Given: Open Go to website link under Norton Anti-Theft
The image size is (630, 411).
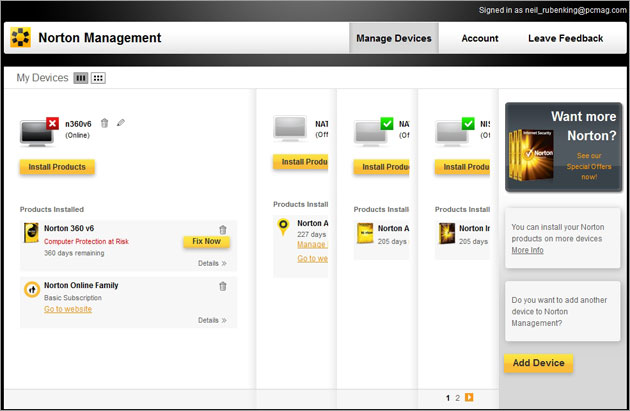Looking at the screenshot, I should (x=313, y=258).
